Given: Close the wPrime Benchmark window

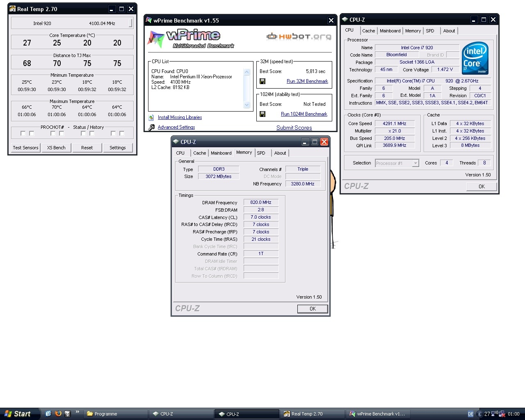Looking at the screenshot, I should (331, 20).
